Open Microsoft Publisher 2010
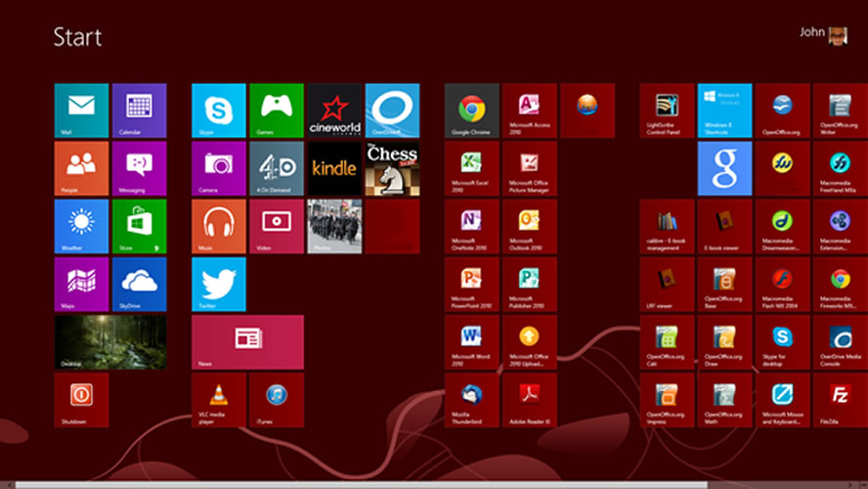The width and height of the screenshot is (868, 489). click(529, 284)
